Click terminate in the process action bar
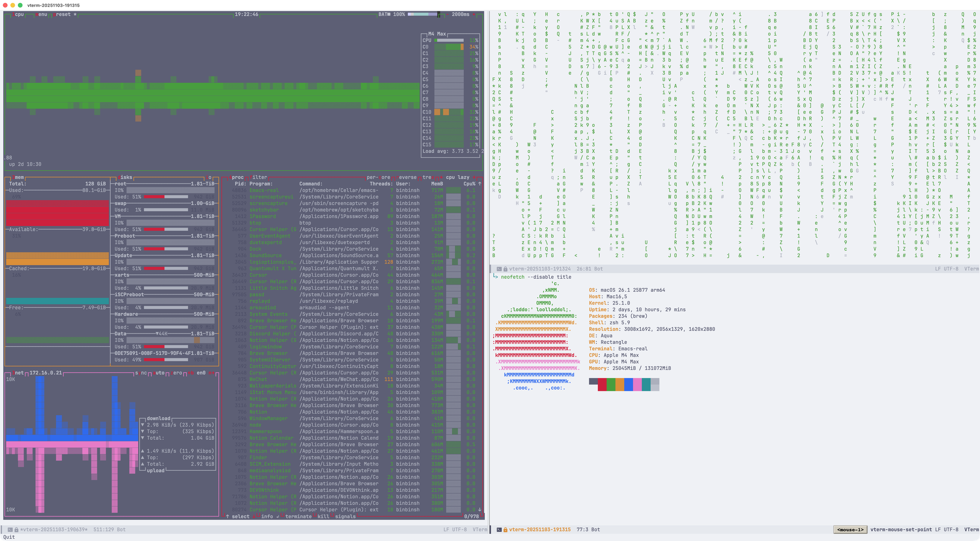Screen dimensions: 980x541 pos(298,516)
